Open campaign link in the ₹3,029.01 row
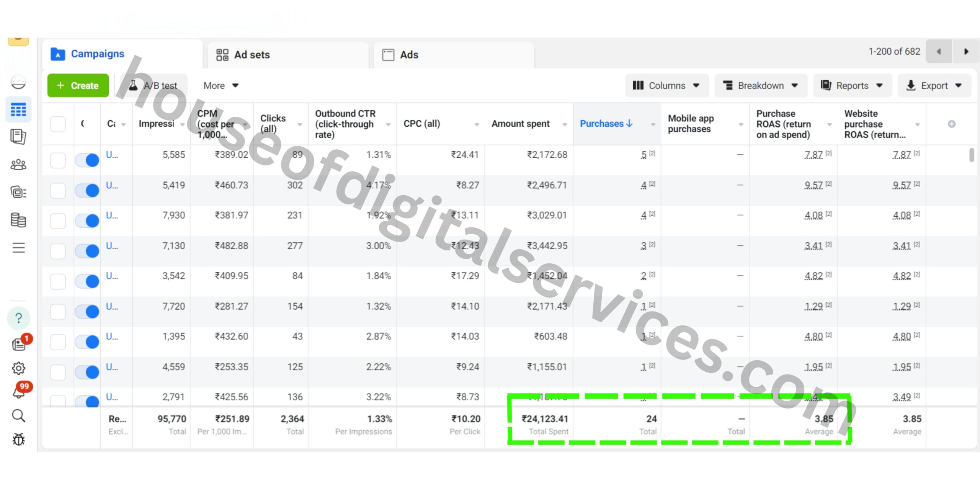This screenshot has height=490, width=980. 112,215
